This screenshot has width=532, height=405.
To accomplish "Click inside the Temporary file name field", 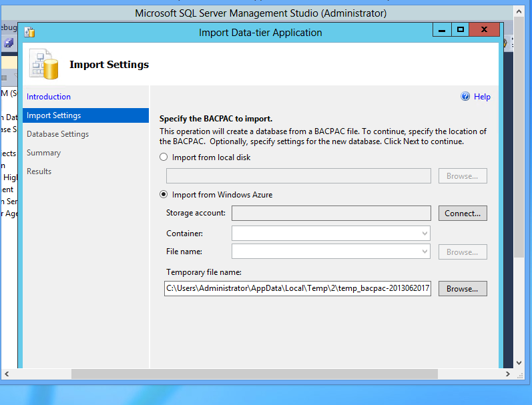I will [297, 288].
